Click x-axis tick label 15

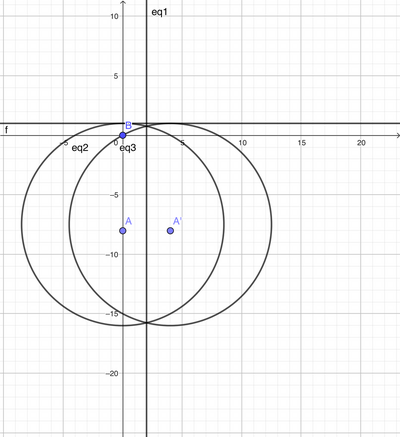[x=302, y=143]
